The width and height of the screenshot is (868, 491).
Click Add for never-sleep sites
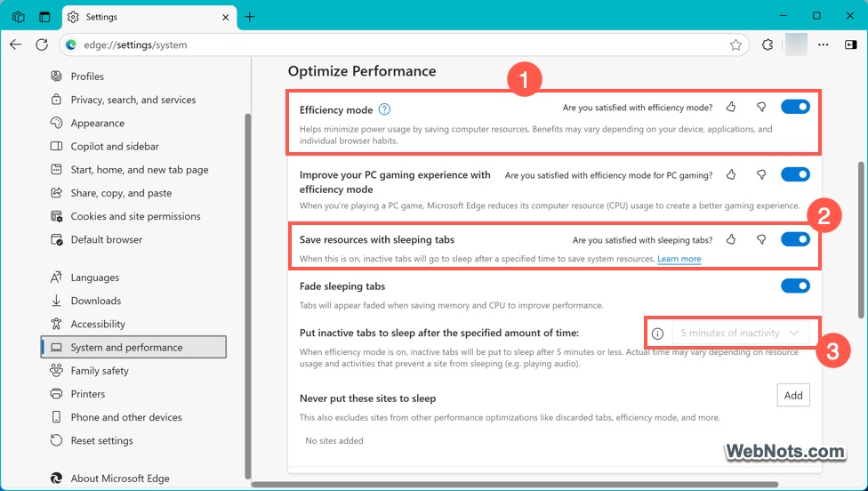pos(793,395)
